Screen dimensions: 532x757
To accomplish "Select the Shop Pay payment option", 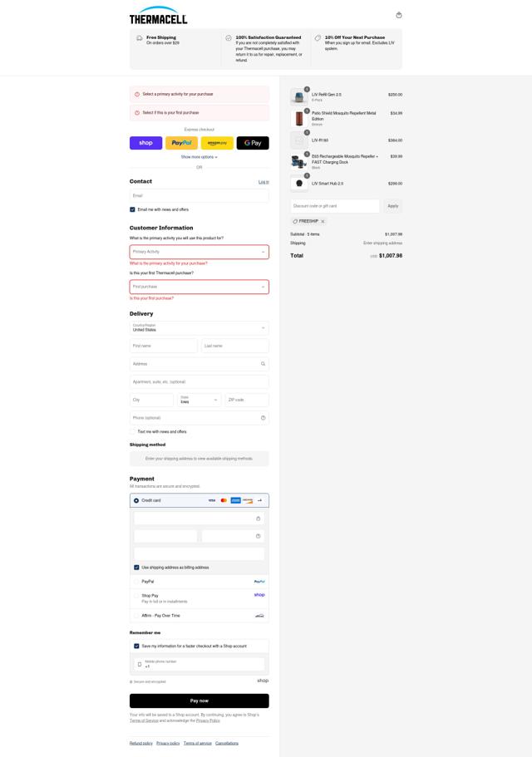I will (x=136, y=596).
